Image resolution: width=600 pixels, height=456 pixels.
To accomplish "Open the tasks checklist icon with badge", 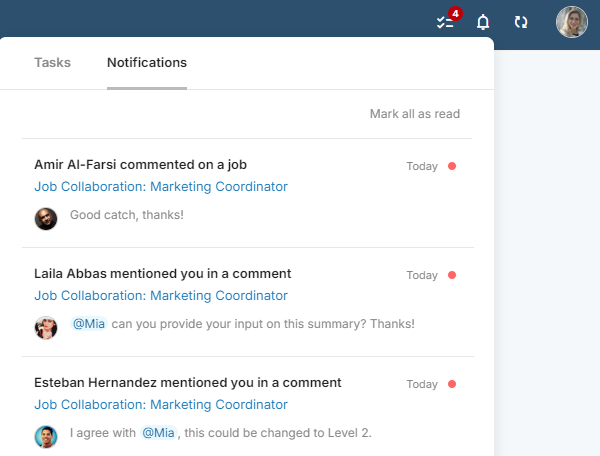I will pos(446,21).
